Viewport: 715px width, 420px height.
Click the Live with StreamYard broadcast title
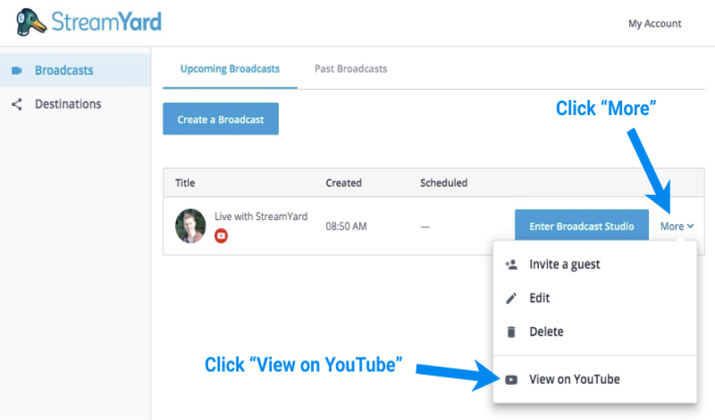(x=261, y=216)
